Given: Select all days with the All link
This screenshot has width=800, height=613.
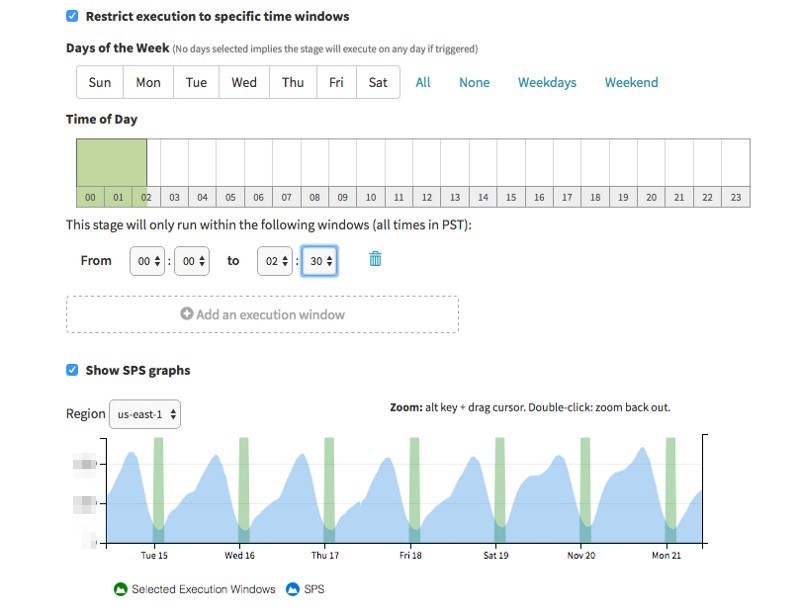Looking at the screenshot, I should (x=423, y=82).
